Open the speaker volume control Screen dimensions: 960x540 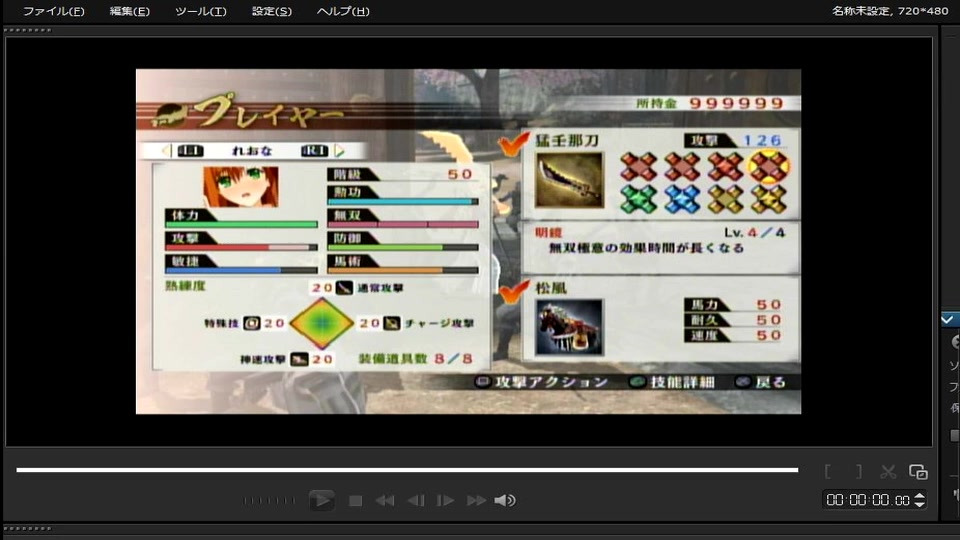(505, 501)
